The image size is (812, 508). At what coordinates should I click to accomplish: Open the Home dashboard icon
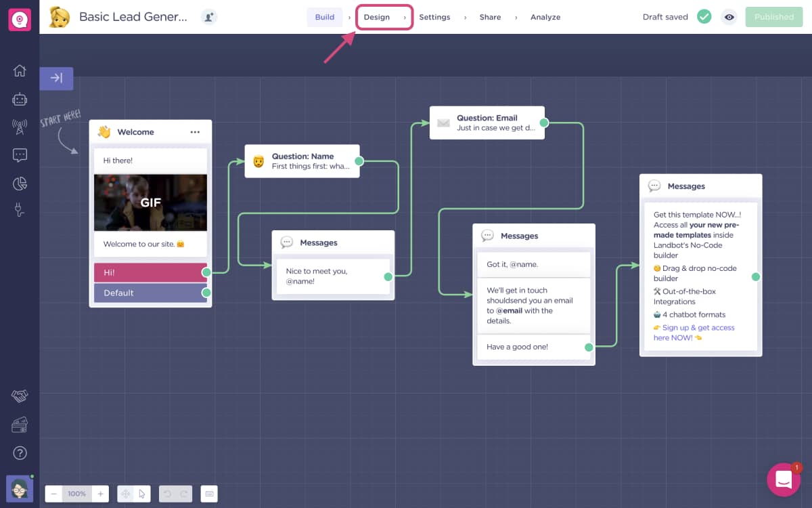(20, 70)
